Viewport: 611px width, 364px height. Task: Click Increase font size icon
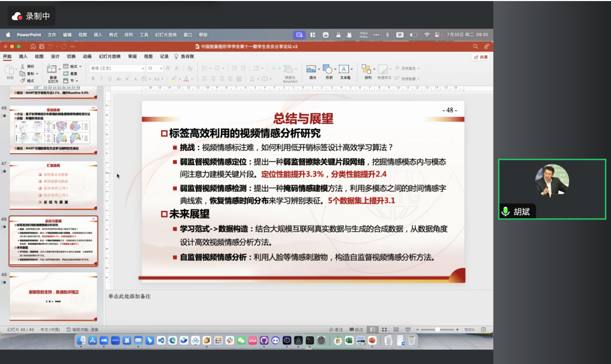pyautogui.click(x=169, y=68)
